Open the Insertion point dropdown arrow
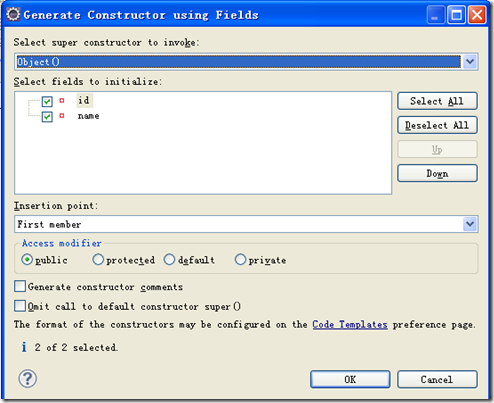 pos(470,224)
